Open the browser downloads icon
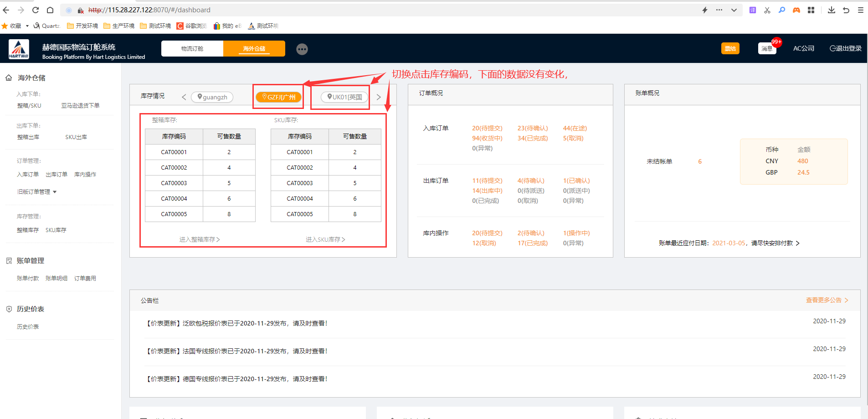868x419 pixels. coord(831,10)
